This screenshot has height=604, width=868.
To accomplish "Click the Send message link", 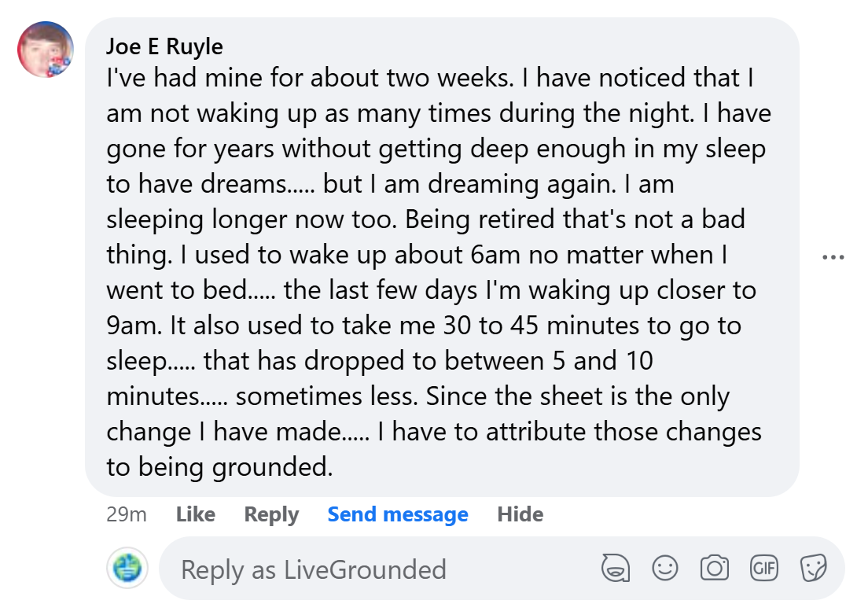I will click(398, 514).
